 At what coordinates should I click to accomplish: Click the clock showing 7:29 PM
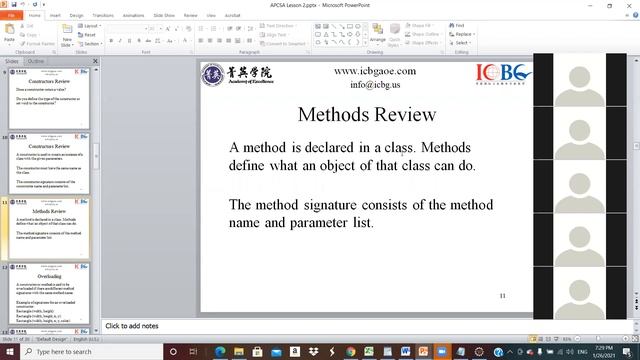[x=604, y=348]
